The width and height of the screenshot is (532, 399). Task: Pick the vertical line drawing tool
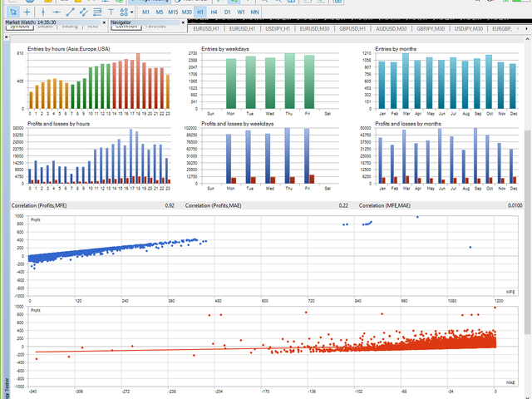click(x=42, y=12)
